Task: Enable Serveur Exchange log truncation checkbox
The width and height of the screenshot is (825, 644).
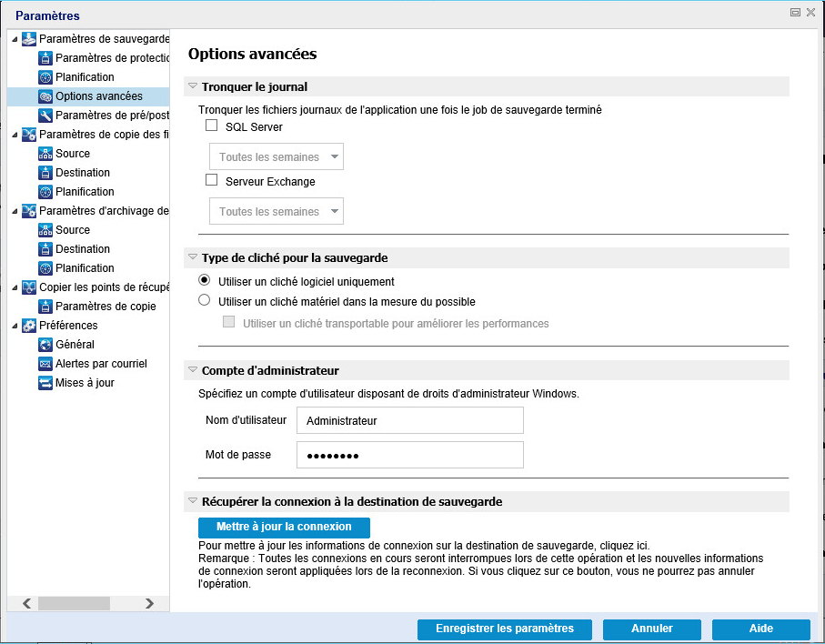Action: click(212, 180)
